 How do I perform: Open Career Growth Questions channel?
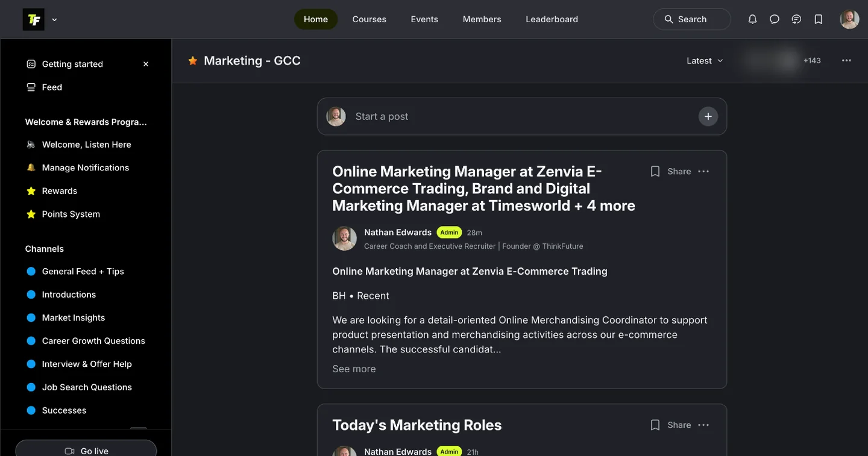pyautogui.click(x=93, y=341)
